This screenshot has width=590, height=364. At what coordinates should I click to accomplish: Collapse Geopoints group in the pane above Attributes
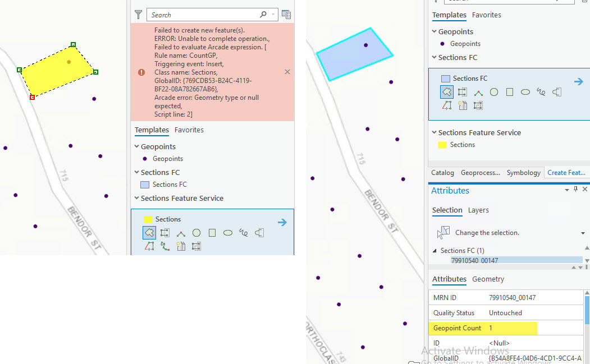click(x=435, y=31)
